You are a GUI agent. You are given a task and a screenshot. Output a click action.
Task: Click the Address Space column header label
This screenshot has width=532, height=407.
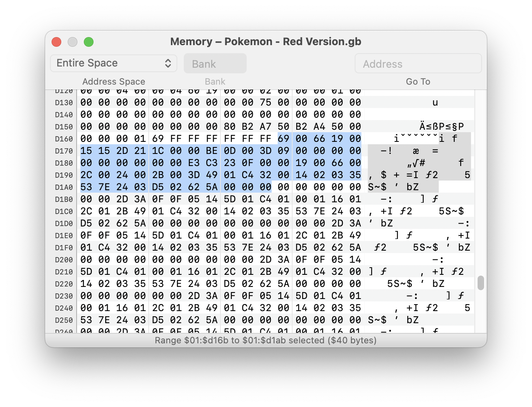114,81
